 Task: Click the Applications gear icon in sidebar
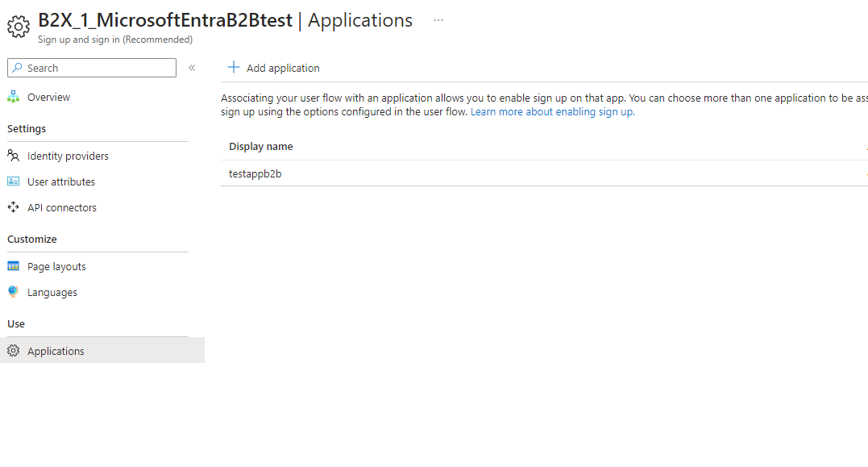click(13, 351)
